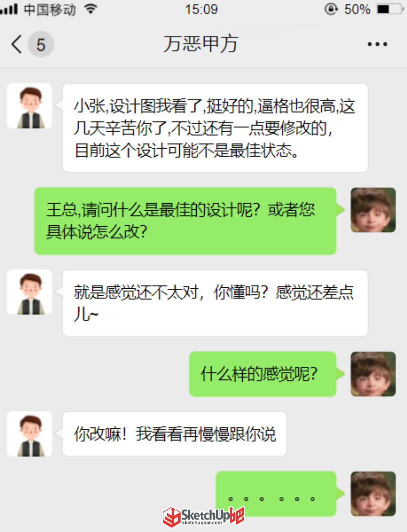Viewport: 407px width, 532px height.
Task: Tap the green bubble asking 什么是最佳的设计呢
Action: pos(185,221)
